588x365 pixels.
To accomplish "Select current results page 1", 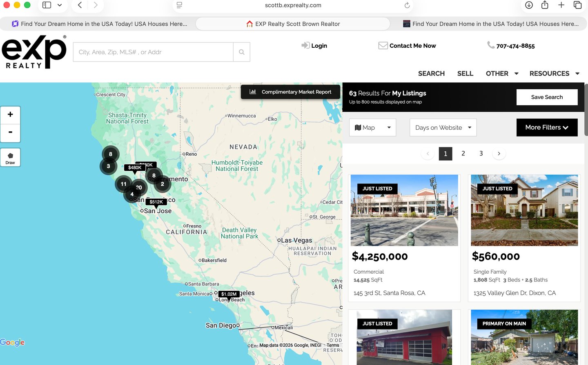I will pos(445,154).
